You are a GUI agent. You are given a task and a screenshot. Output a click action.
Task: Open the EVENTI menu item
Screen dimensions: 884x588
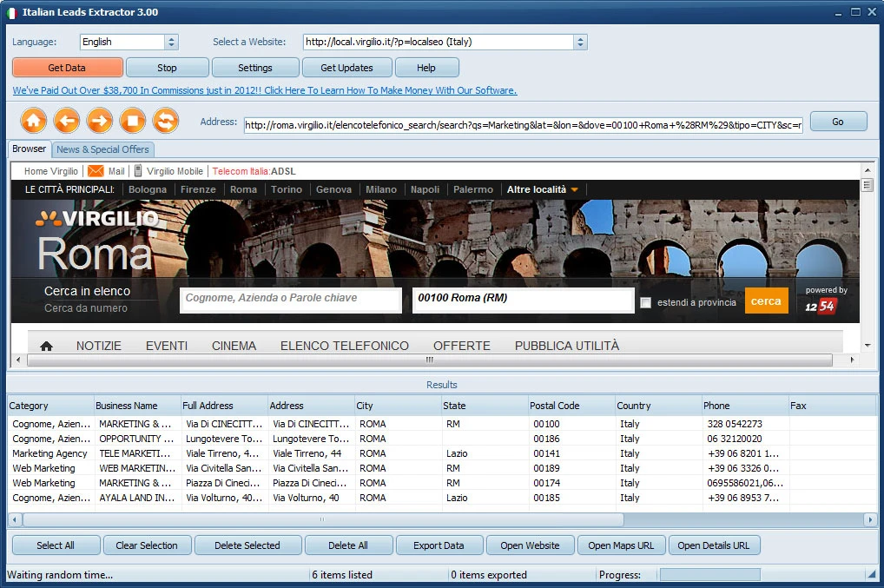(x=167, y=346)
